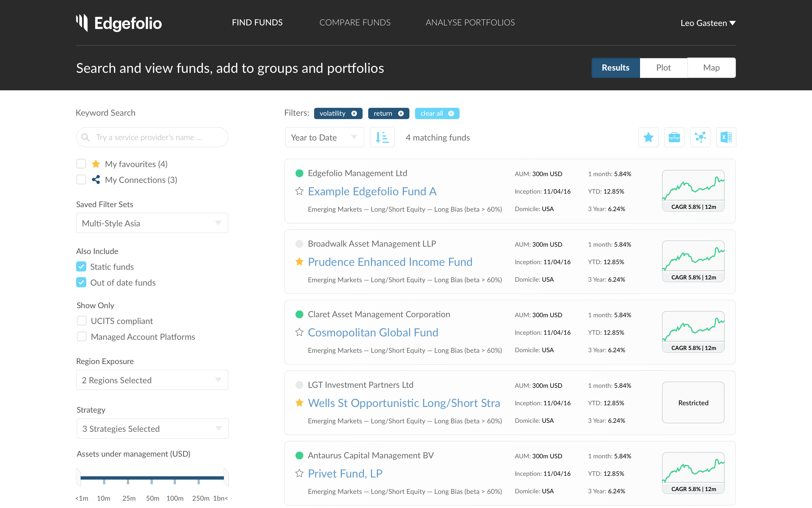Focus the keyword search field
Screen dimensions: 812x508
click(152, 137)
